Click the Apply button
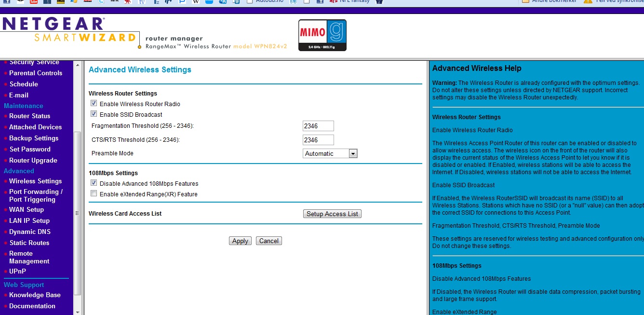Viewport: 644px width, 315px height. pyautogui.click(x=240, y=241)
